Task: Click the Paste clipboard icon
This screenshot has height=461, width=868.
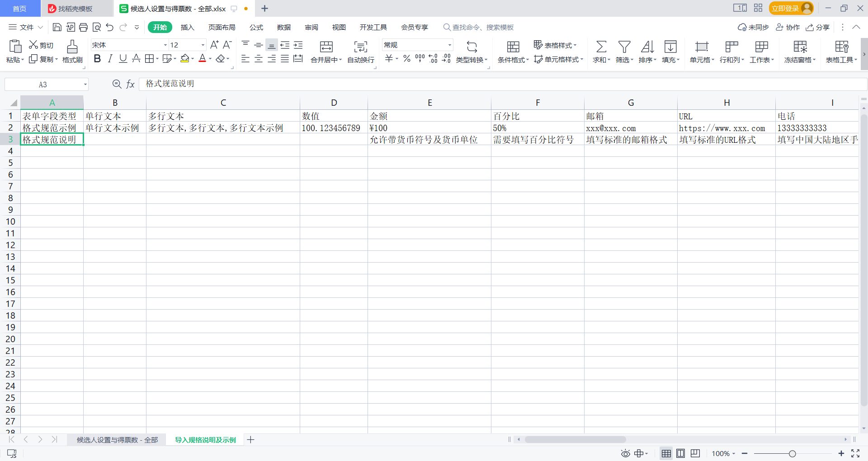Action: 15,46
